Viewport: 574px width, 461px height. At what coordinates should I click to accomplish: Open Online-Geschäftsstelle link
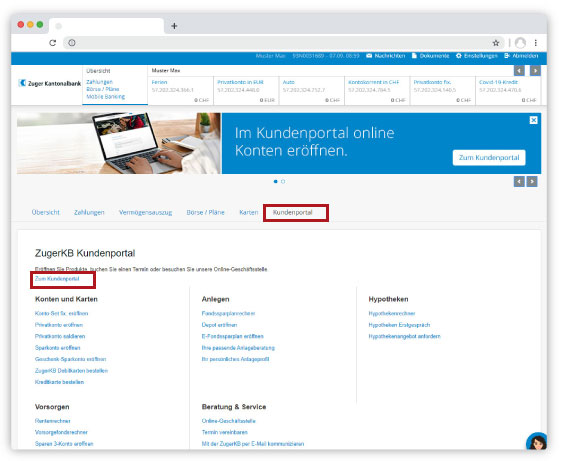tap(228, 421)
